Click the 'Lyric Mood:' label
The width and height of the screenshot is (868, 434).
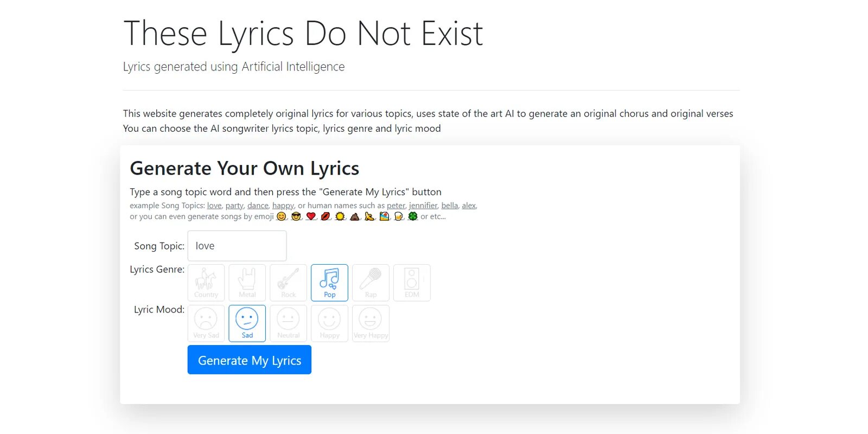[159, 310]
